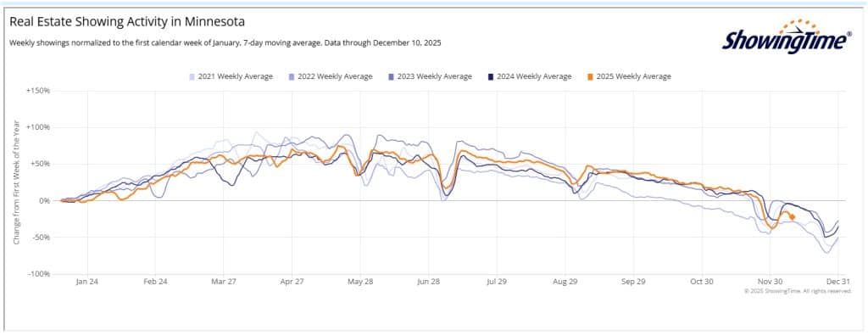Click the ShowingTime logo

pyautogui.click(x=787, y=36)
